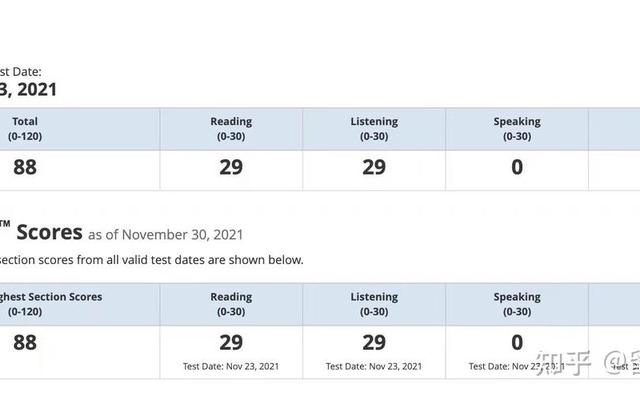
Task: Click the Total (0-120) column header
Action: [x=24, y=128]
